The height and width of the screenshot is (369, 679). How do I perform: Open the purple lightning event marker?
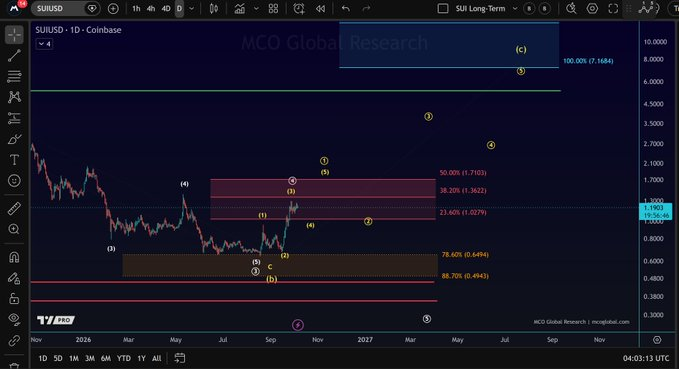point(298,325)
